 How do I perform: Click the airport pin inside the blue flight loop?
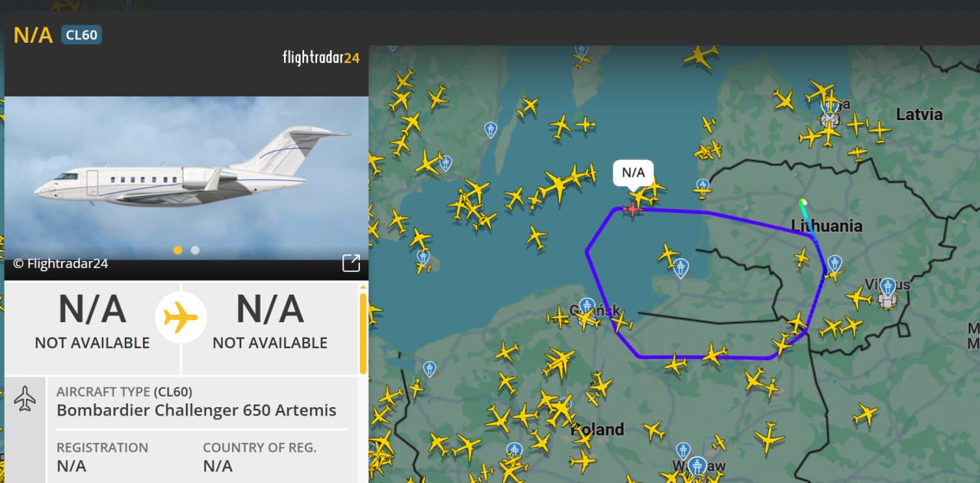coord(681,268)
